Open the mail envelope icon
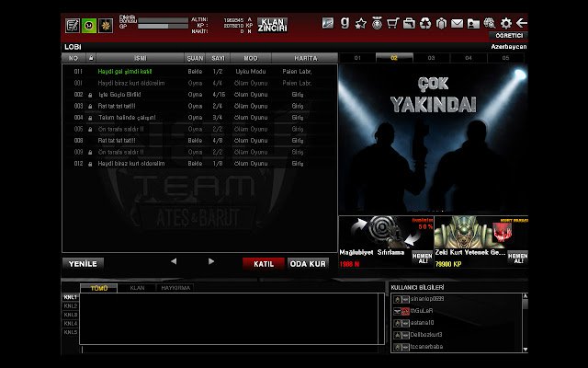 click(x=457, y=24)
